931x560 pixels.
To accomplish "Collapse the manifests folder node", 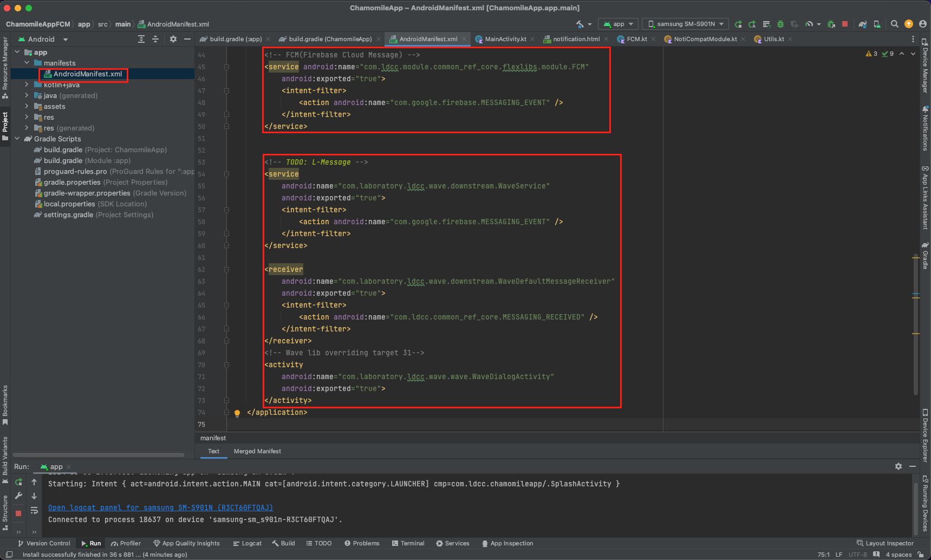I will click(27, 63).
